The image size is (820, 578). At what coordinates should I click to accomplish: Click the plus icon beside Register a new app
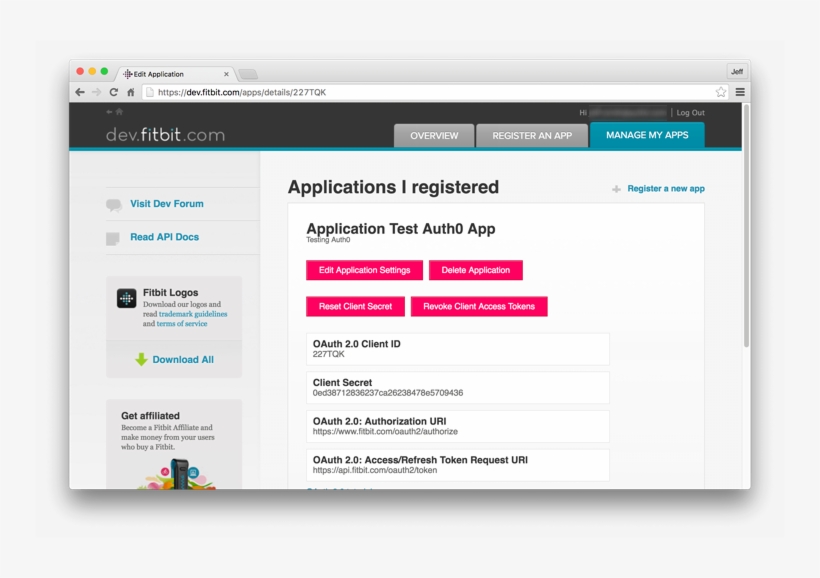[617, 188]
